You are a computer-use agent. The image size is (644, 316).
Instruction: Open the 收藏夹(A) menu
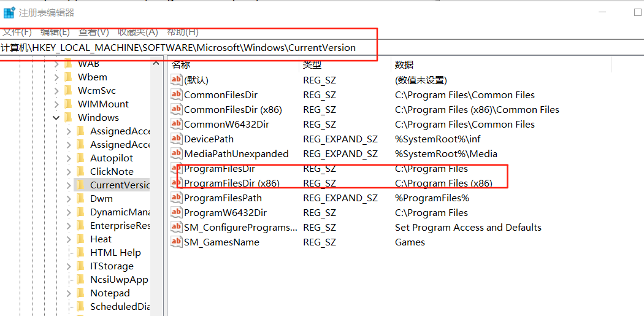point(137,32)
